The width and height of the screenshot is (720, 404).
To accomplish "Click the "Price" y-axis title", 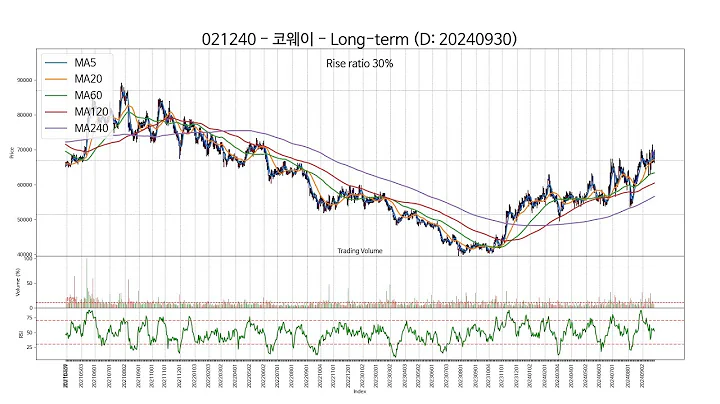I will coord(12,152).
